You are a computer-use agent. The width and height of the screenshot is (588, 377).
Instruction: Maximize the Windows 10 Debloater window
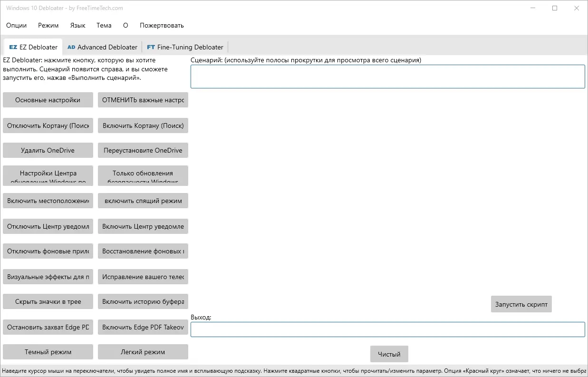click(555, 8)
